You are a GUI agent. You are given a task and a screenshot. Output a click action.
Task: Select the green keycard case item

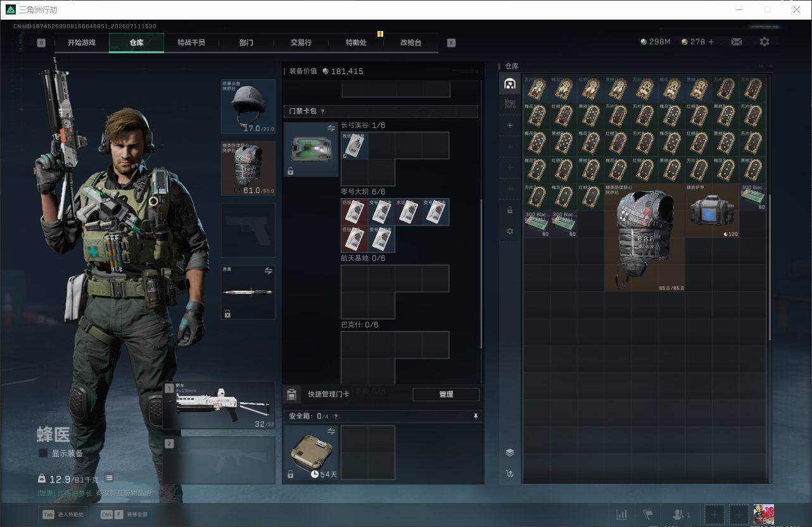(310, 149)
